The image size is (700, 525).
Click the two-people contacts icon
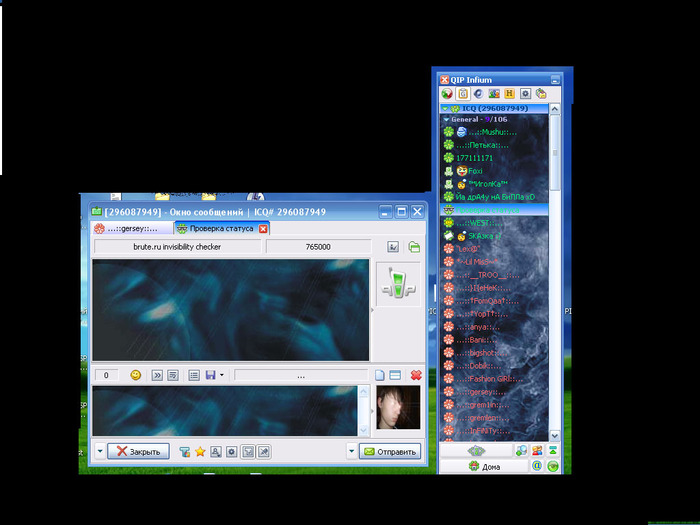point(537,451)
